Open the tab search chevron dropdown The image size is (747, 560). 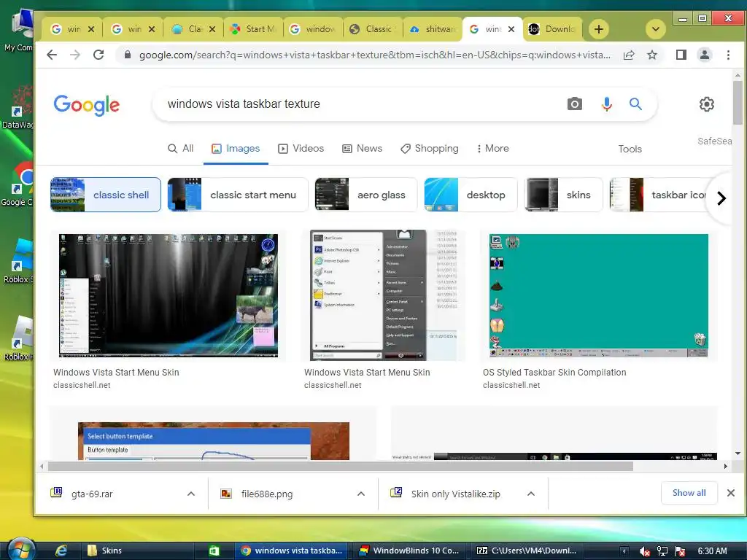point(656,29)
